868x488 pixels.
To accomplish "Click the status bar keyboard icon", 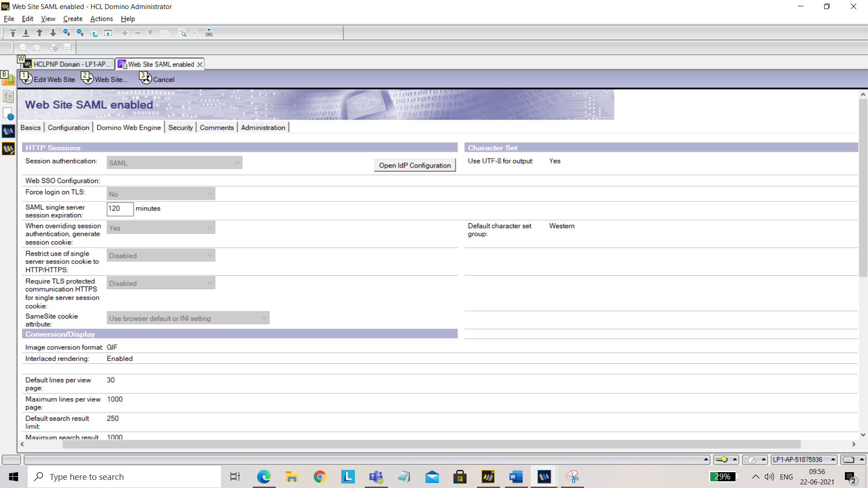I will (849, 460).
